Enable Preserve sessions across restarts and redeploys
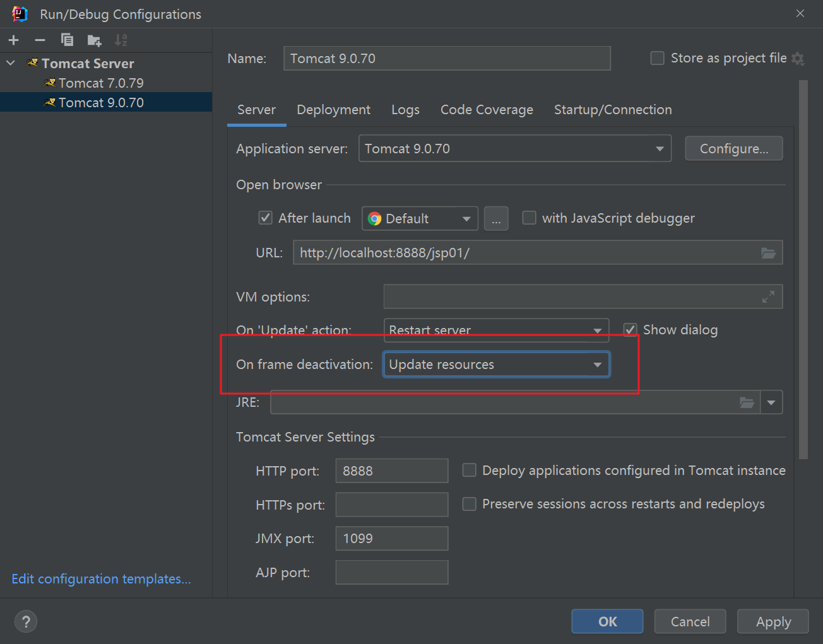The width and height of the screenshot is (823, 644). 469,503
